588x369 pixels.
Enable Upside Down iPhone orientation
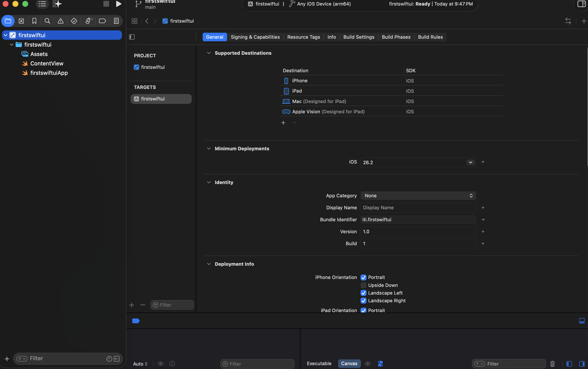point(363,285)
